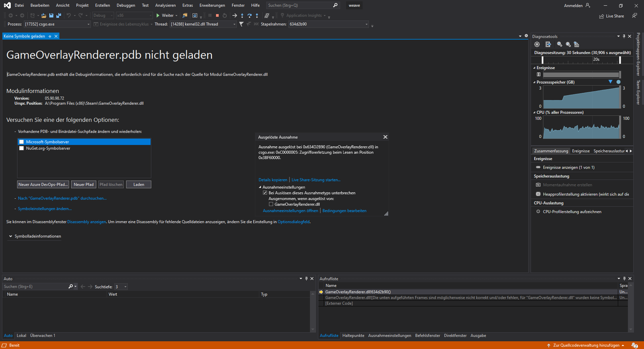644x349 pixels.
Task: Toggle the blue triangle memory legend marker
Action: 610,82
